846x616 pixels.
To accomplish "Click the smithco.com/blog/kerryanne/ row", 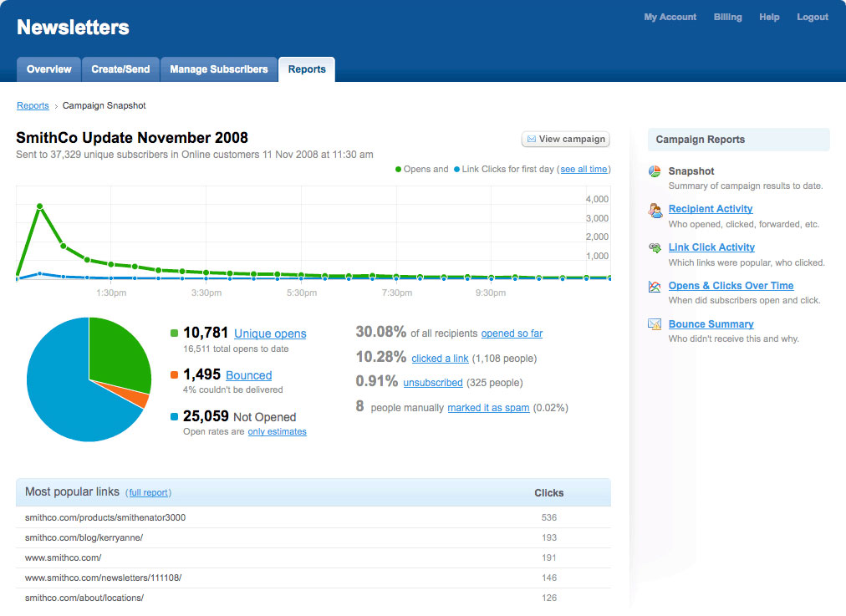I will (313, 537).
